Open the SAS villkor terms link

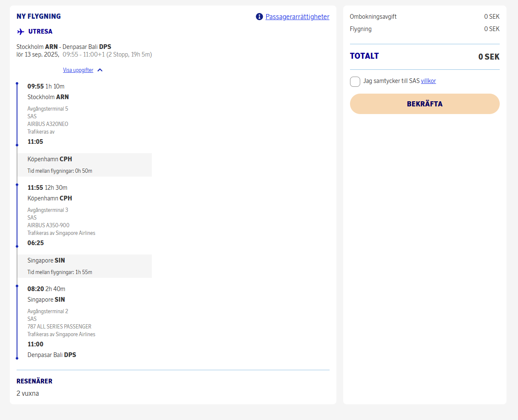click(428, 81)
